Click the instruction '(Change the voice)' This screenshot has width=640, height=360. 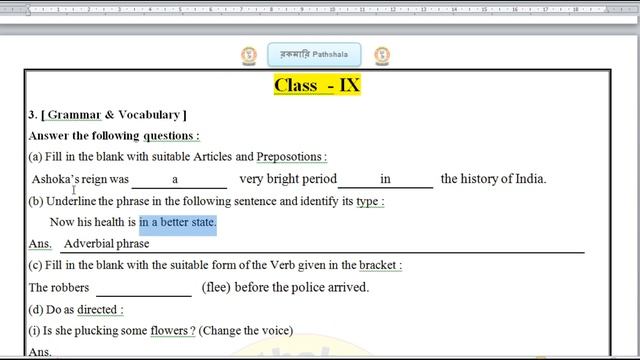(x=246, y=331)
